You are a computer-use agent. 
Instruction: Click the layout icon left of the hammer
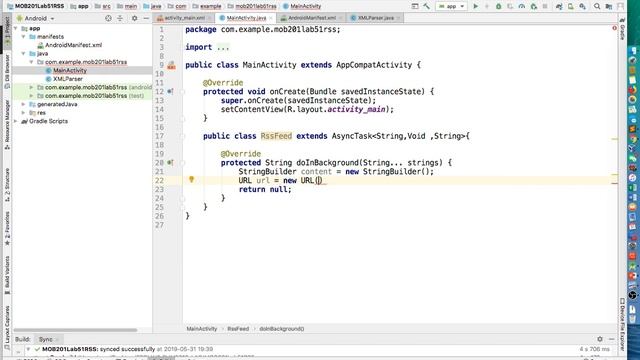415,7
